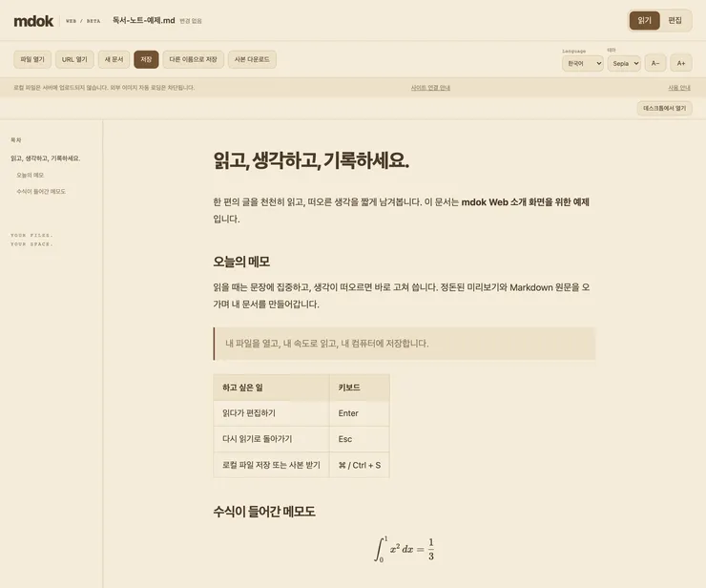706x588 pixels.
Task: Switch to 읽기 (read) mode
Action: tap(644, 20)
